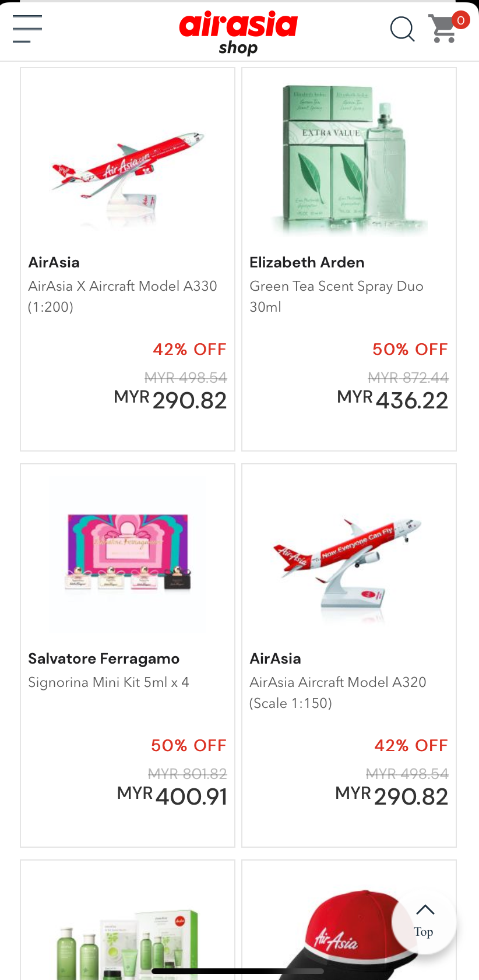Image resolution: width=479 pixels, height=980 pixels.
Task: Tap the Salvatore Ferragamo brand name
Action: click(104, 658)
